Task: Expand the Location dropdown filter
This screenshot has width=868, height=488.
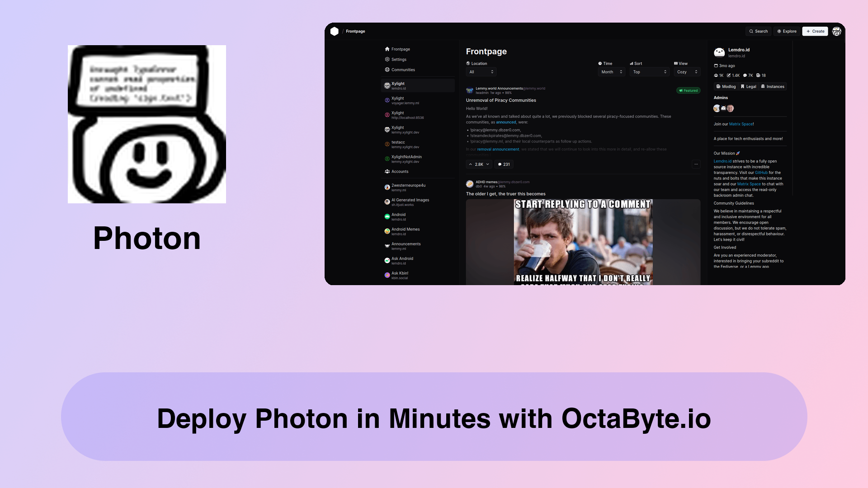Action: click(481, 71)
